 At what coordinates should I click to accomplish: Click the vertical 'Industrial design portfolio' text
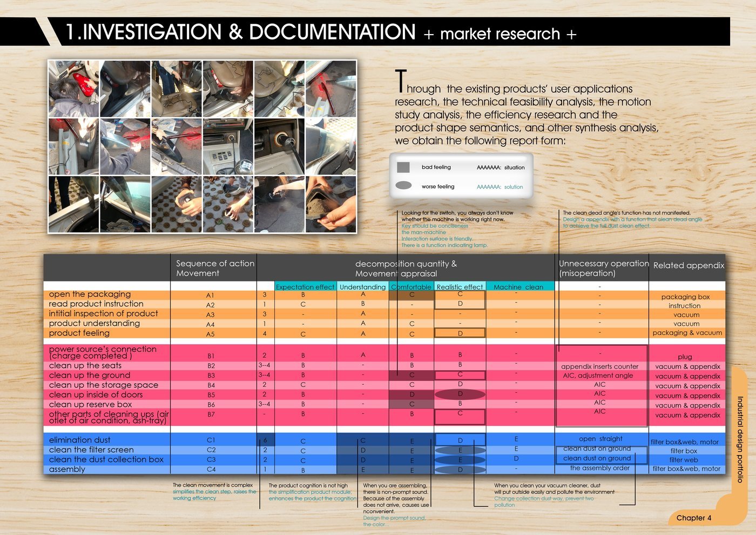740,439
